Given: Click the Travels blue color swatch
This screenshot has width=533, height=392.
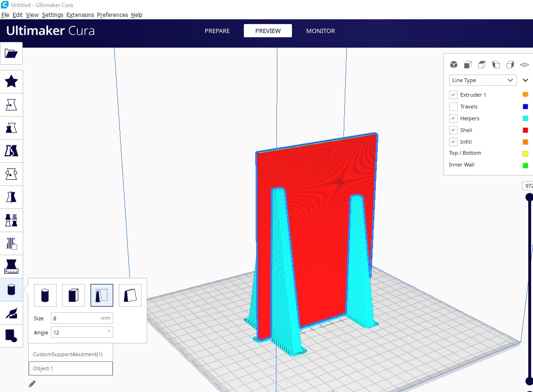Looking at the screenshot, I should (525, 107).
